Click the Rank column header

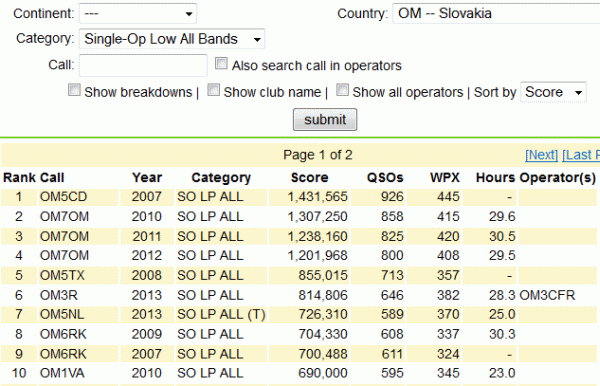pos(19,178)
